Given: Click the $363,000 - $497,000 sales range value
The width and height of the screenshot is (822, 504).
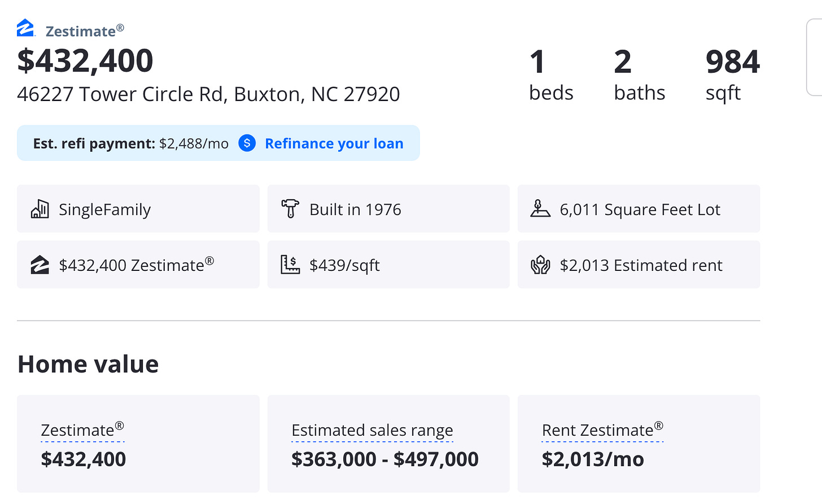Looking at the screenshot, I should pos(384,459).
